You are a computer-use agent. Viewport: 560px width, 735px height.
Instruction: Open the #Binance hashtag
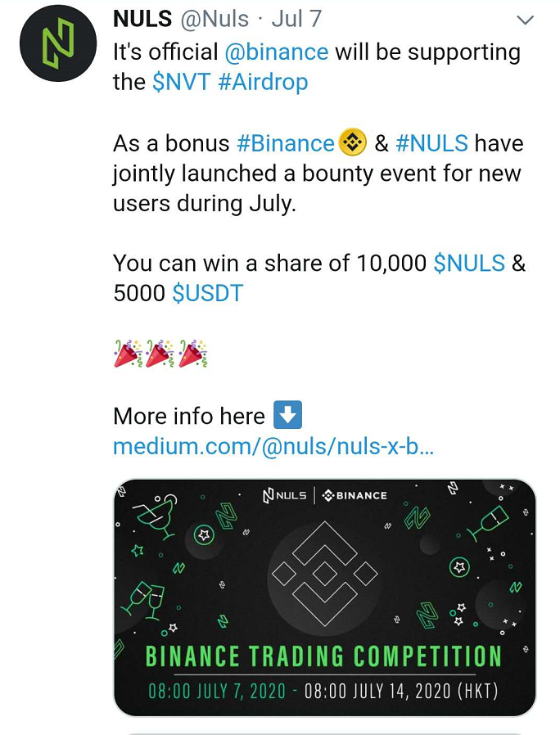point(286,143)
